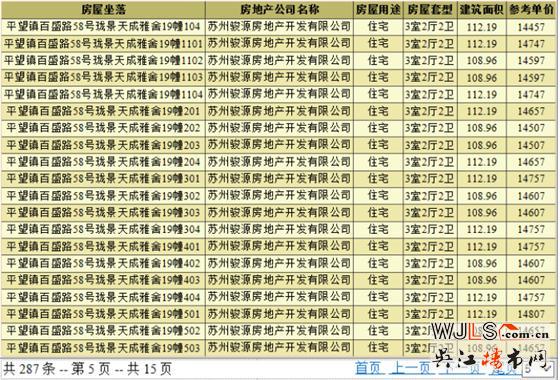Click price 14747 in the 19幢1101 row
Image resolution: width=560 pixels, height=380 pixels.
coord(531,44)
